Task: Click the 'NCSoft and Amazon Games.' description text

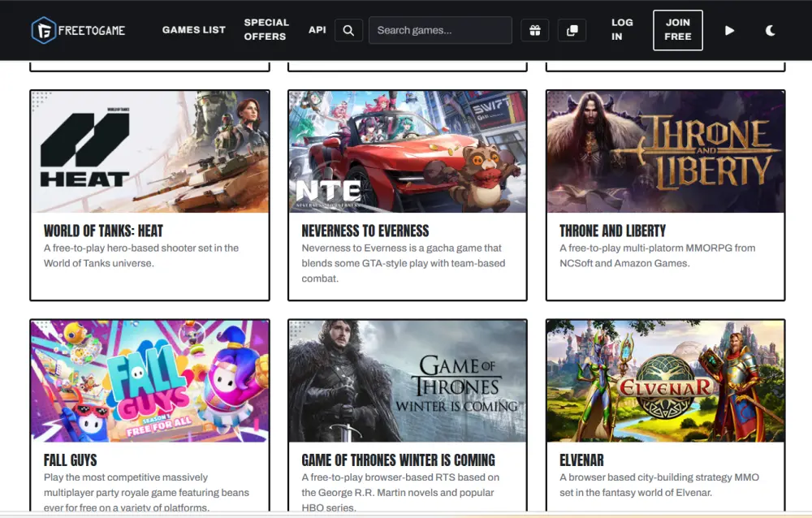Action: pos(624,263)
